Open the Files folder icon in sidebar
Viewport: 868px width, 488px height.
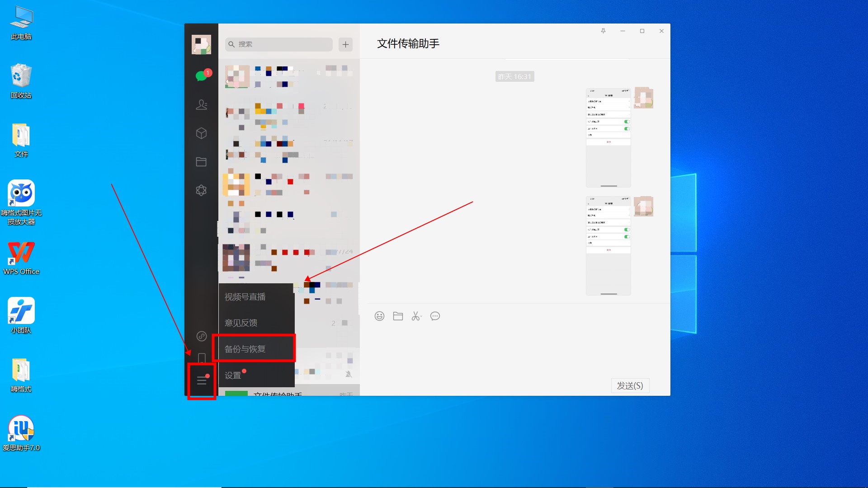[x=202, y=162]
